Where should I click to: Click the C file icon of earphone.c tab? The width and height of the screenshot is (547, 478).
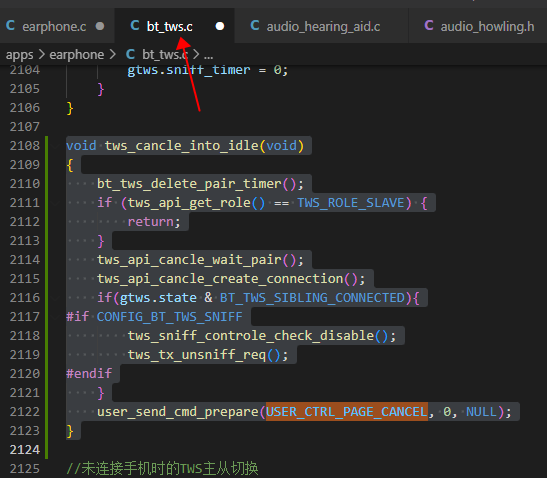[10, 26]
